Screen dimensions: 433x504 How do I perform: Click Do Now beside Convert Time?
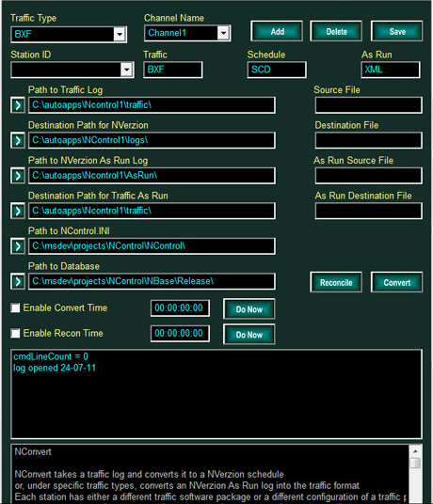(249, 309)
